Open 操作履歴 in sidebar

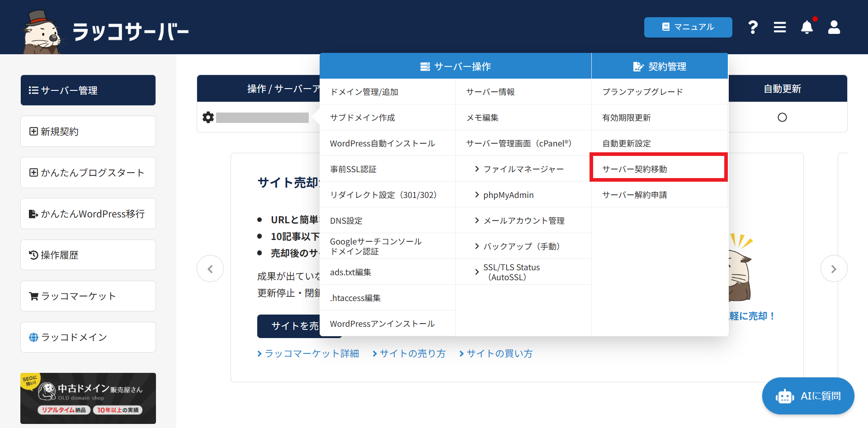coord(88,255)
